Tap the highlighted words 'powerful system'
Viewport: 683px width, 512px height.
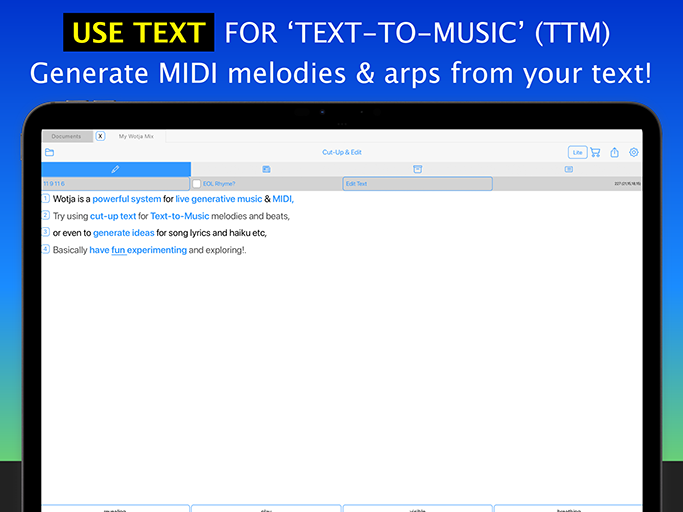126,199
